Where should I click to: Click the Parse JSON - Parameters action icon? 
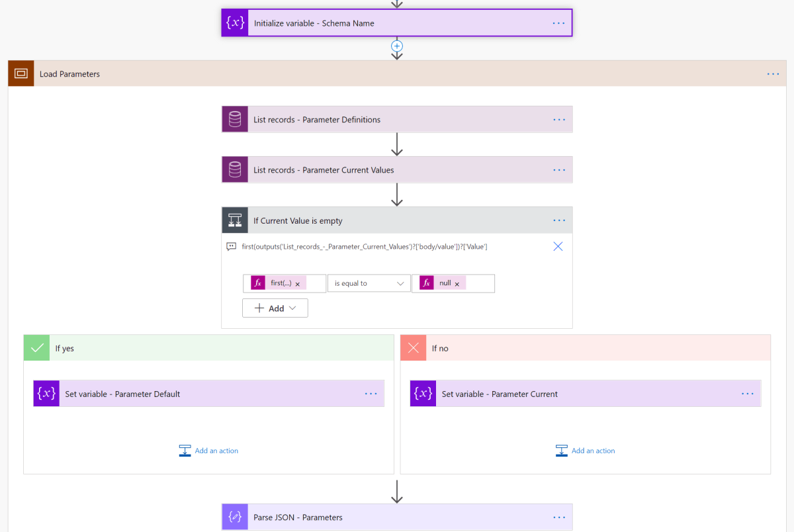(235, 517)
